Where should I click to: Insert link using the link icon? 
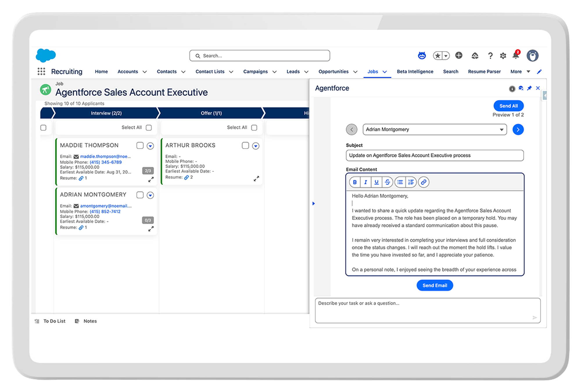424,182
